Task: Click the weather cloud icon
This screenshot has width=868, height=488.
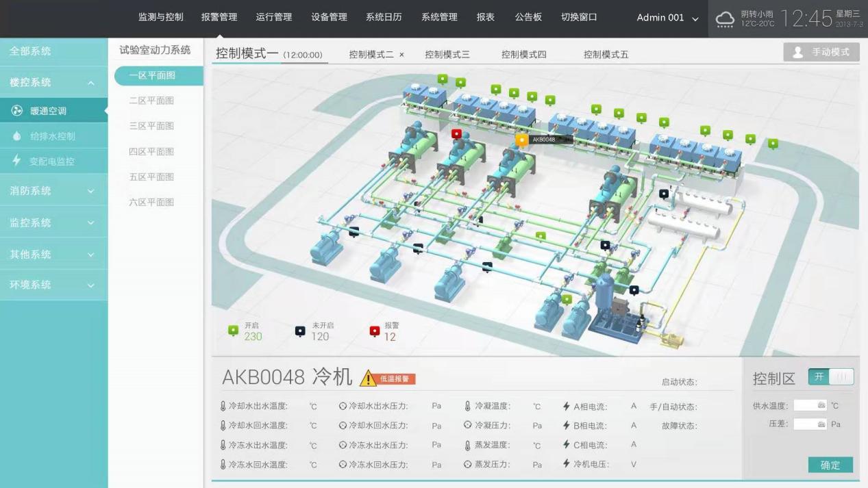Action: point(725,19)
